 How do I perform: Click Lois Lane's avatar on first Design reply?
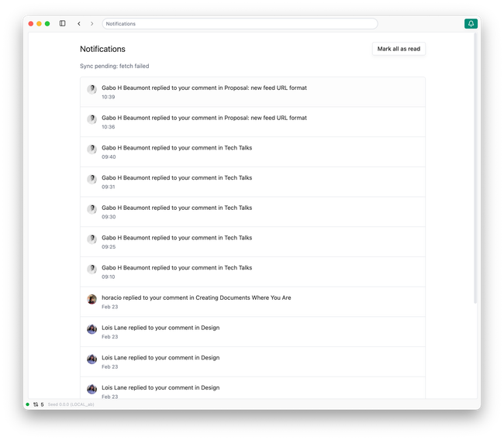[x=91, y=329]
